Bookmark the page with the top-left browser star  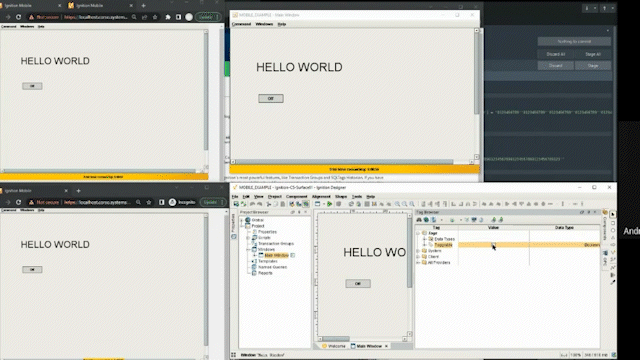[x=155, y=17]
